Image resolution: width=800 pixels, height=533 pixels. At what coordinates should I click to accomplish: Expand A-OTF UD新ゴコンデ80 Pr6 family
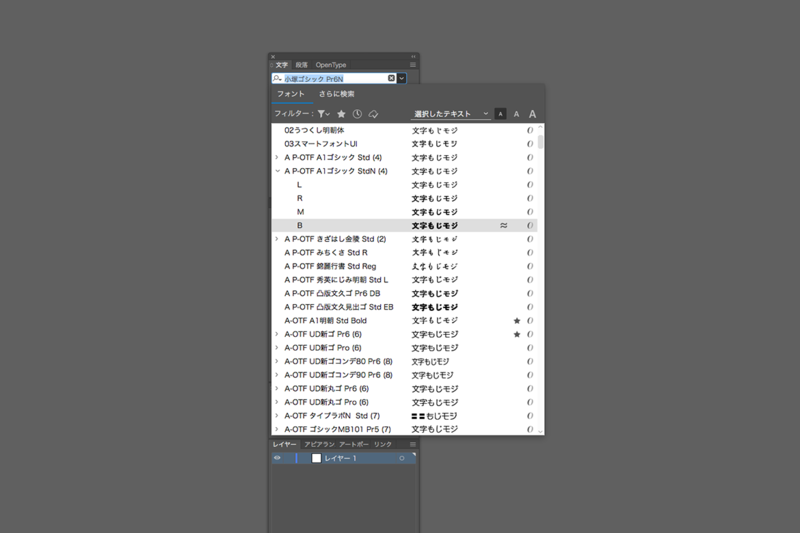click(x=277, y=362)
